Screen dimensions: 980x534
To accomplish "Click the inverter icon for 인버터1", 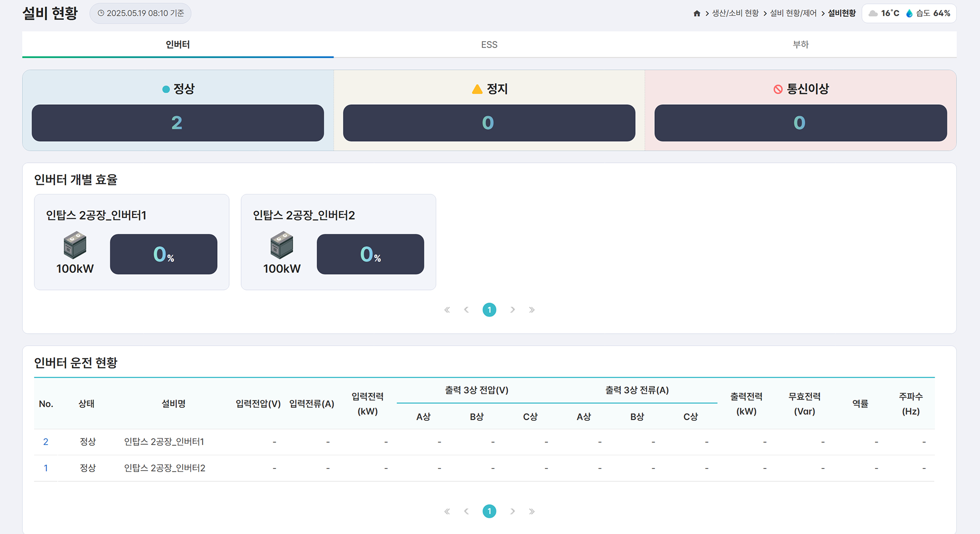I will (x=75, y=245).
